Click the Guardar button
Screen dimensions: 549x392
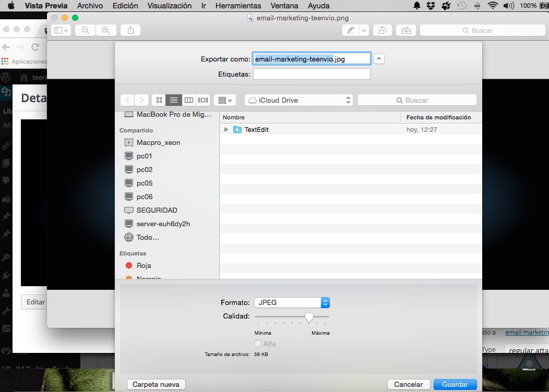pyautogui.click(x=455, y=384)
